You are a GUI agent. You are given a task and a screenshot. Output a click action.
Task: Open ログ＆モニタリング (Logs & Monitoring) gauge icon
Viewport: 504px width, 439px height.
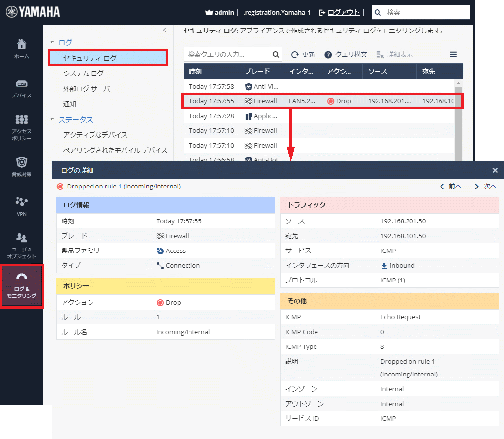tap(22, 285)
